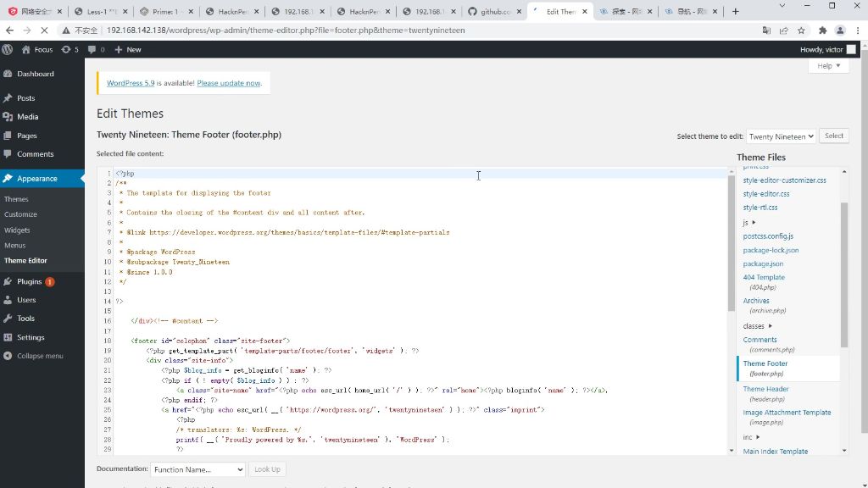Open package-lock.json file
868x488 pixels.
coord(771,250)
